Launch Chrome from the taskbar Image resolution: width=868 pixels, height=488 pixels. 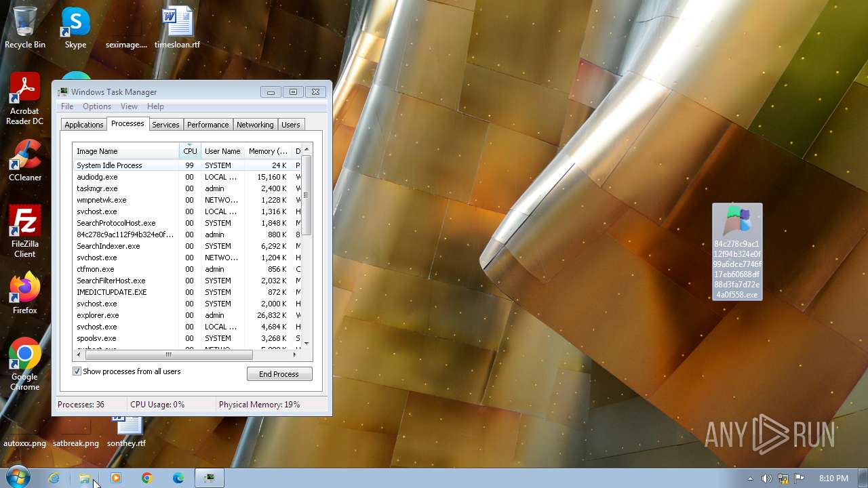(147, 478)
